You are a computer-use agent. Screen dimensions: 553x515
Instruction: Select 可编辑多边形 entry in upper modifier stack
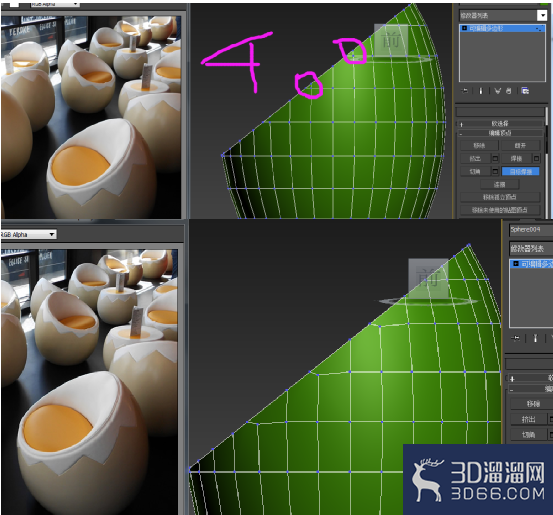[x=502, y=28]
